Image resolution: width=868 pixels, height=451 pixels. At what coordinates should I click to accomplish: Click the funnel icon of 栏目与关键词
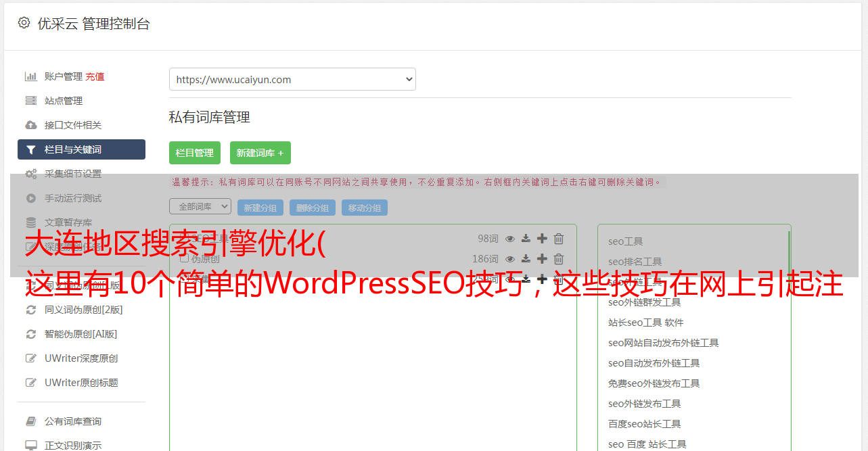31,149
